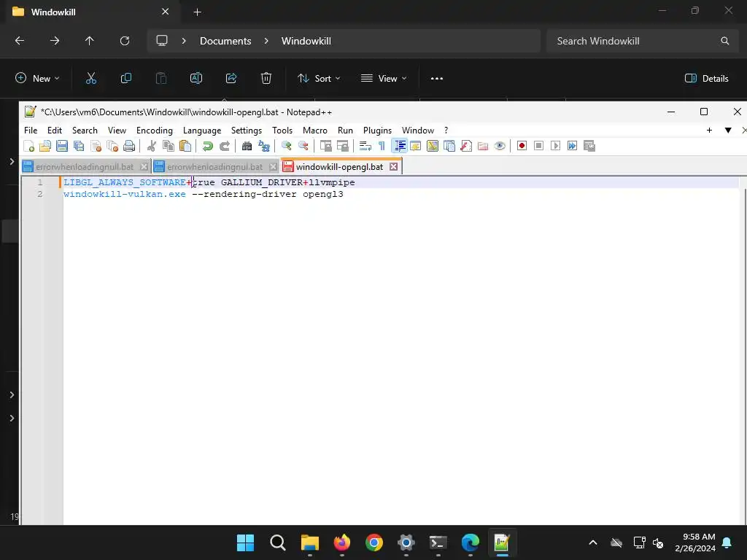This screenshot has width=747, height=560.
Task: Close the errorwhenloadingnul.bat tab
Action: (x=273, y=167)
